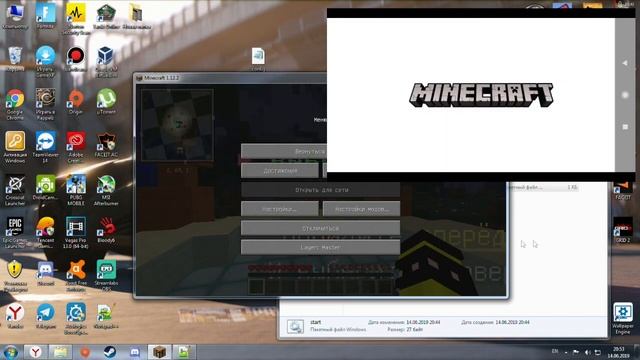640x360 pixels.
Task: Launch the Epic Games Launcher icon
Action: tap(15, 232)
